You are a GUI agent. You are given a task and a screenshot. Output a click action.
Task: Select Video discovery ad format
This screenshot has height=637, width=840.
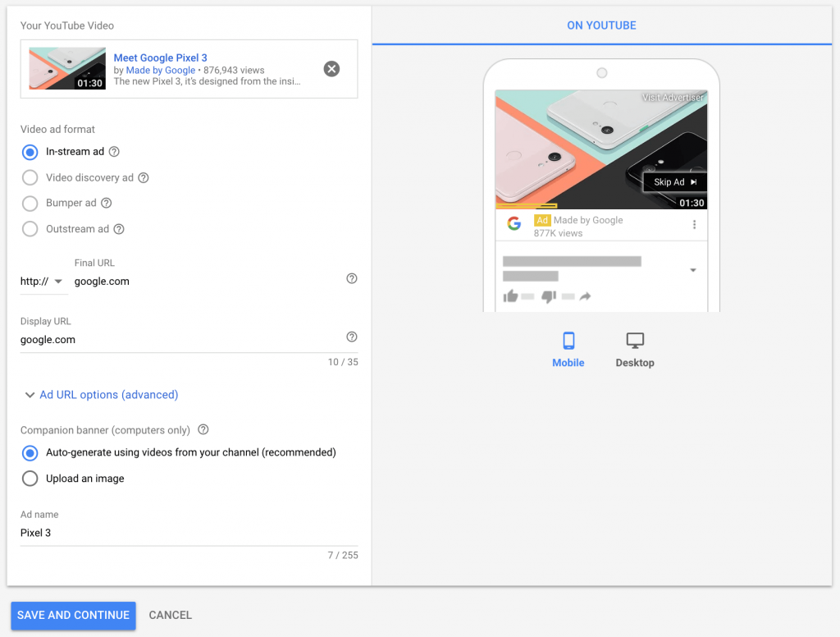coord(30,177)
